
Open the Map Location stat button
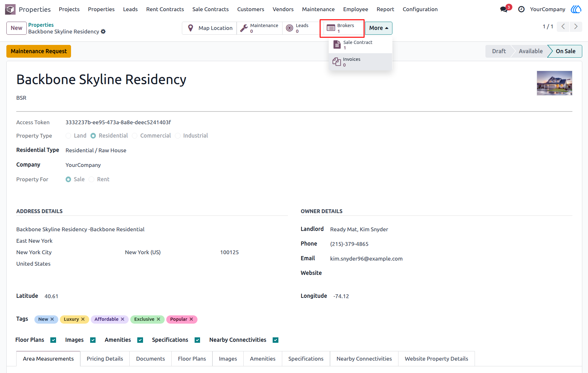tap(210, 28)
